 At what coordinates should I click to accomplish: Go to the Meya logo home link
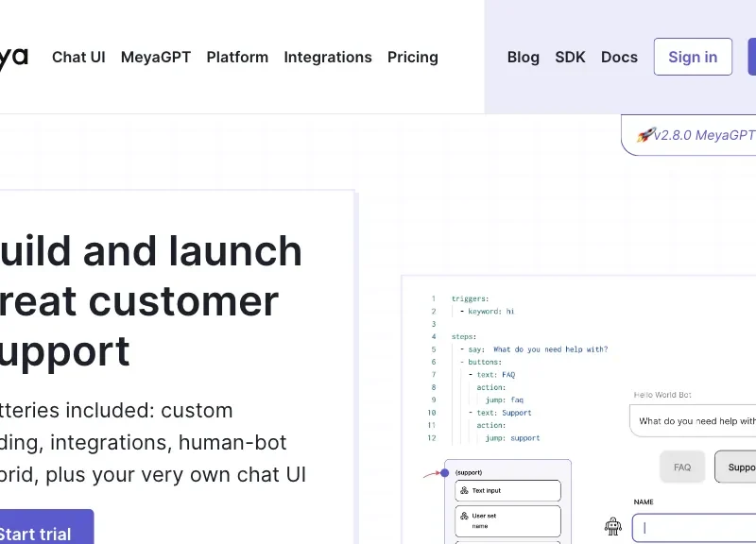(14, 58)
